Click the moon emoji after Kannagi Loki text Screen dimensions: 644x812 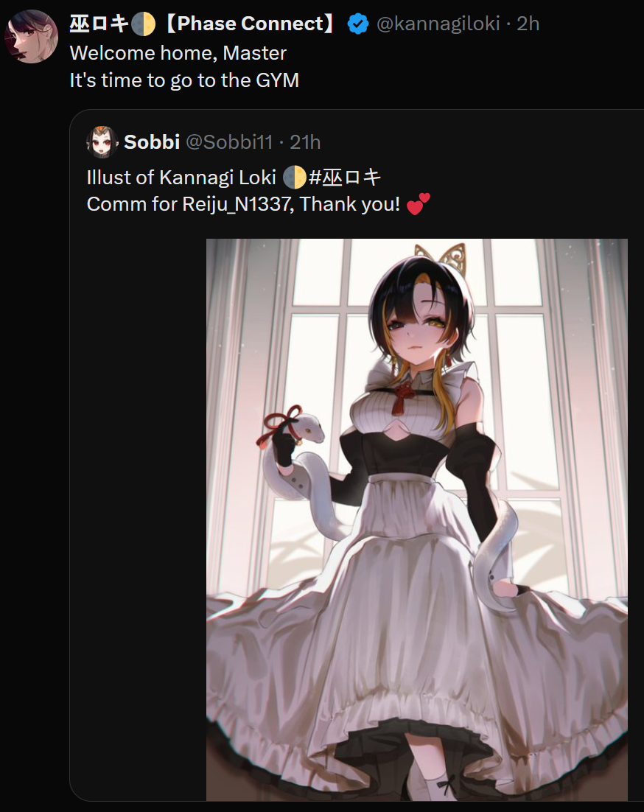[295, 178]
